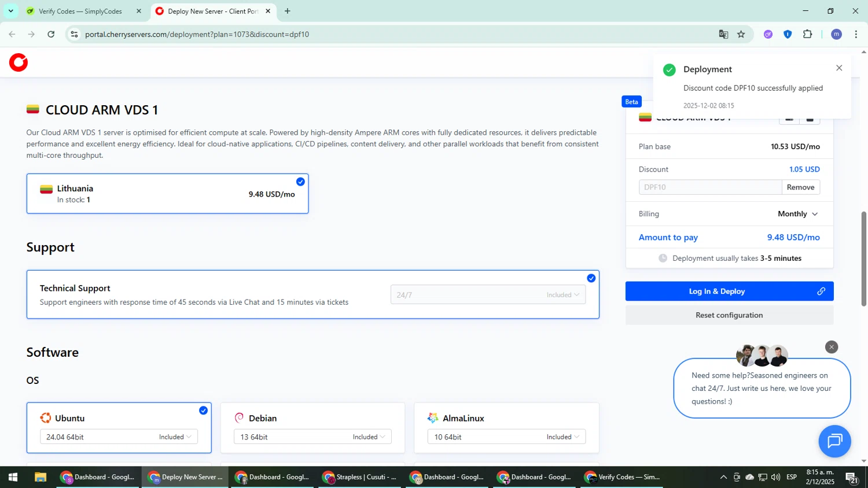
Task: Click the 1.05 USD discount value
Action: 804,169
